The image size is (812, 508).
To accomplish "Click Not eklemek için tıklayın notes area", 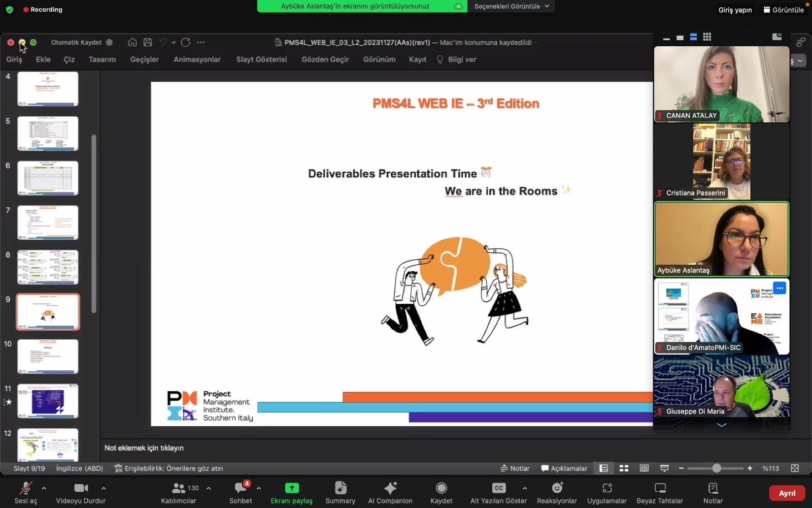I will pos(144,448).
